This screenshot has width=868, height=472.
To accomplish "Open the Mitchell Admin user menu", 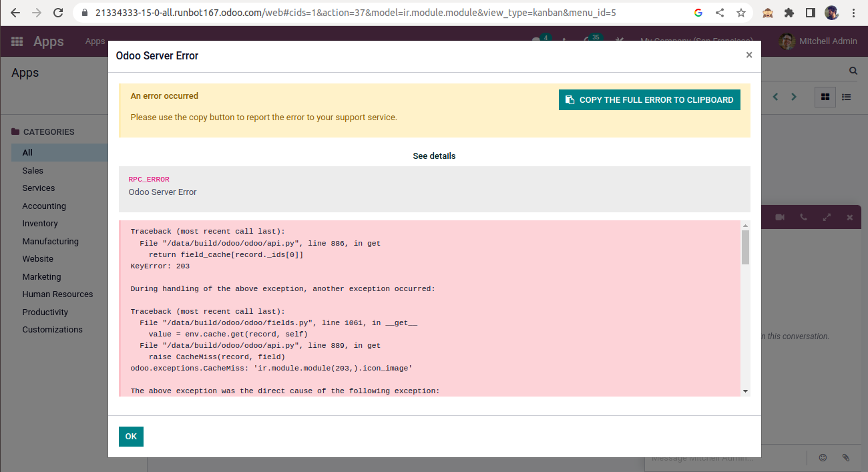I will point(818,41).
